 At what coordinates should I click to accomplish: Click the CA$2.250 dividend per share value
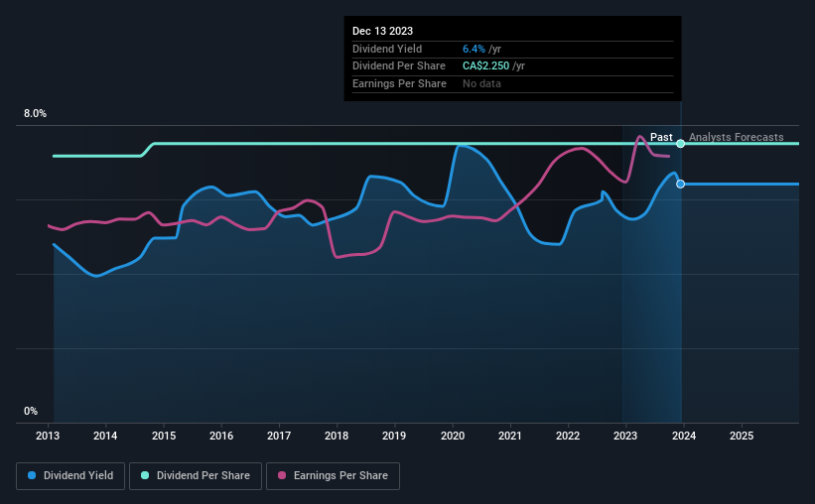486,66
